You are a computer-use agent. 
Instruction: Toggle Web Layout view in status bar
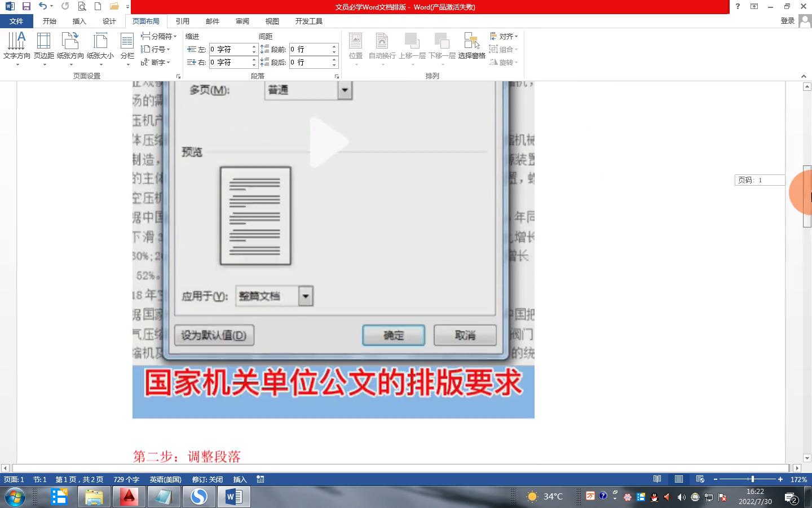pyautogui.click(x=700, y=479)
